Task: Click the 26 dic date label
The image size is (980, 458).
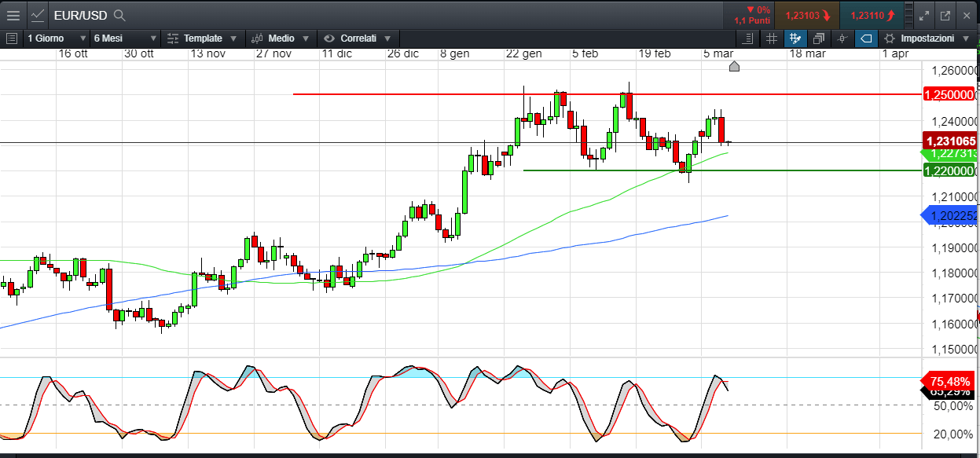Action: point(404,53)
